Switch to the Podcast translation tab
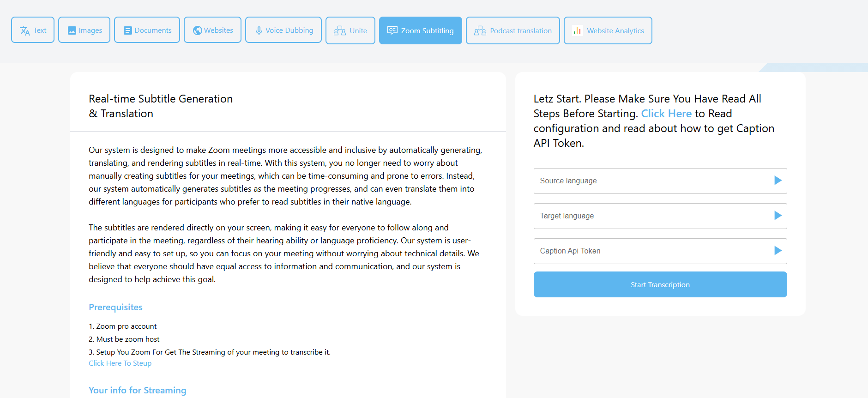Screen dimensions: 868x398 click(x=513, y=30)
